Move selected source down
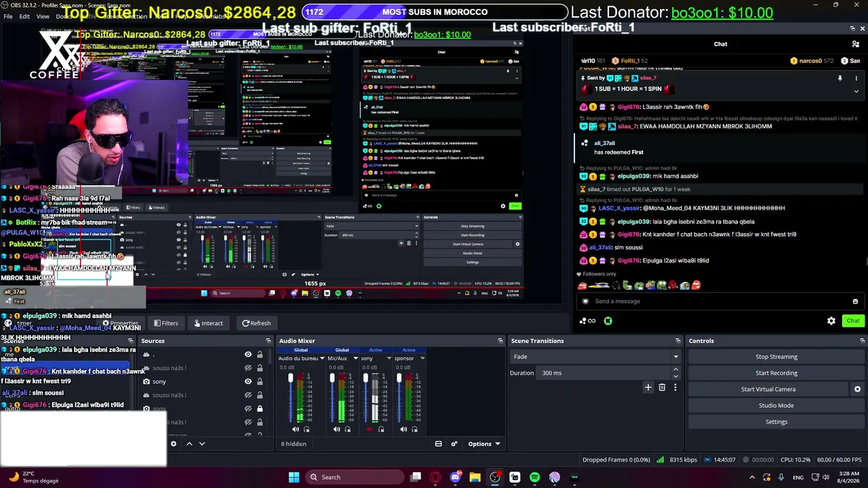The width and height of the screenshot is (868, 488). coord(201,444)
